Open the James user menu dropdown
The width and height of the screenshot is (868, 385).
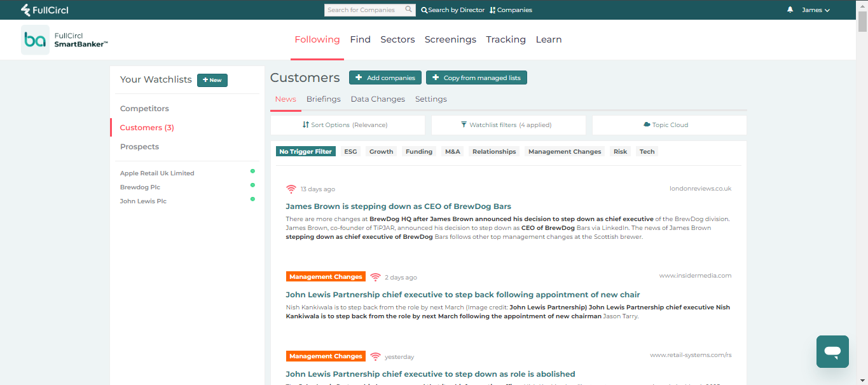pyautogui.click(x=816, y=10)
